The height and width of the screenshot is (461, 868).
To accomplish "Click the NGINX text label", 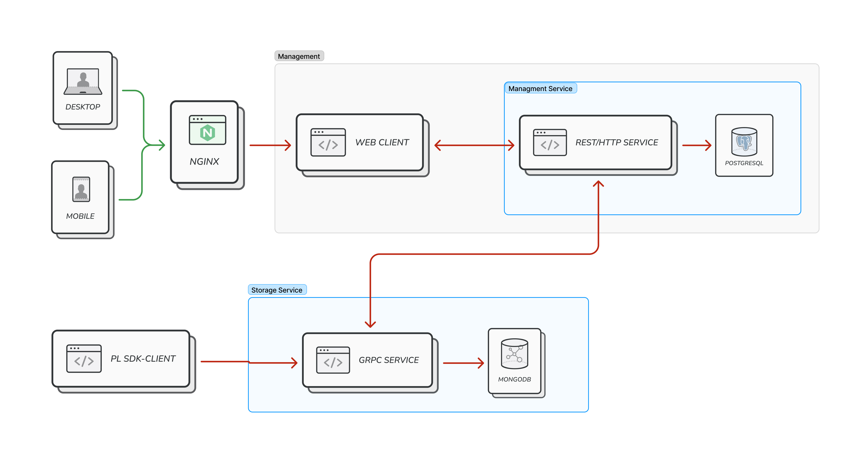I will 204,161.
